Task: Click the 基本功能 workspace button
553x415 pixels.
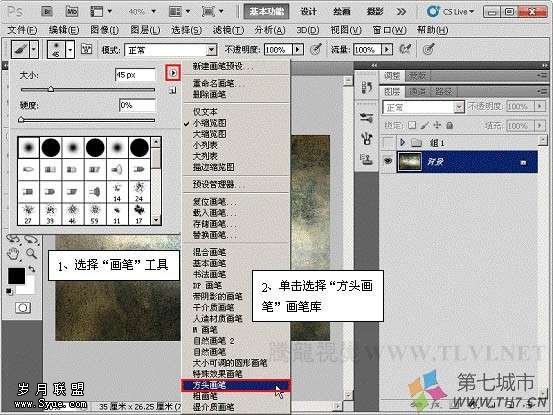Action: pos(266,12)
